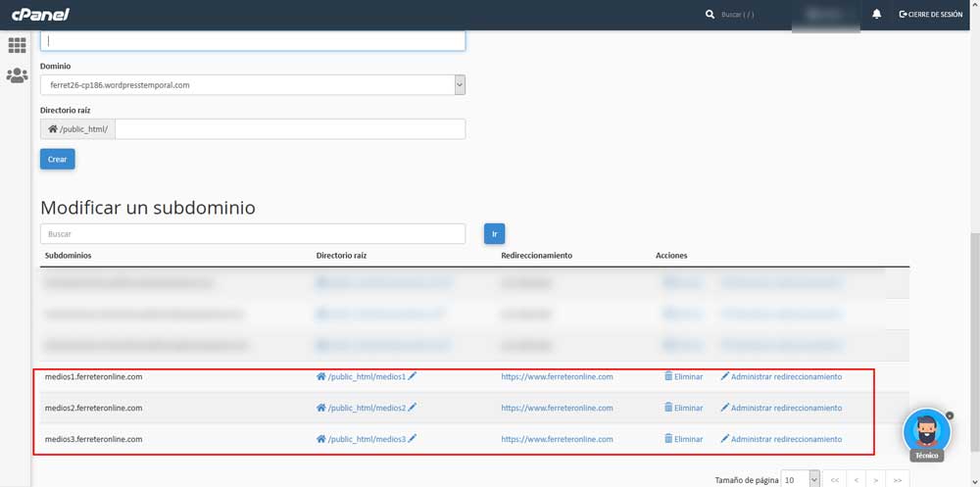This screenshot has height=487, width=980.
Task: Click the Directorio raíz input field
Action: click(290, 129)
